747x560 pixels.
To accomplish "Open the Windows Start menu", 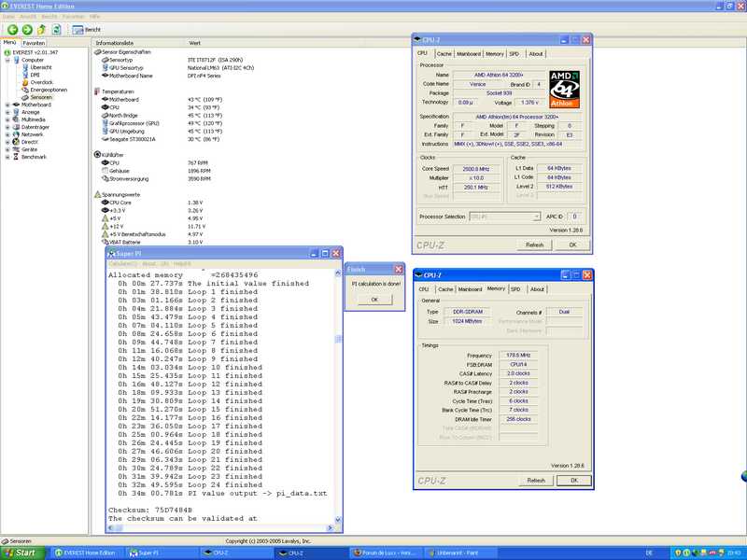I will point(21,553).
